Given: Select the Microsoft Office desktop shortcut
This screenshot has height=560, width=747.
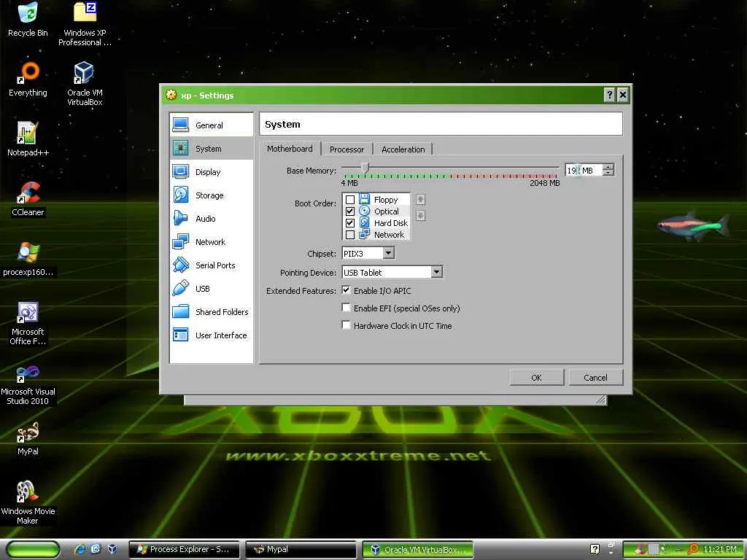Looking at the screenshot, I should pyautogui.click(x=28, y=324).
